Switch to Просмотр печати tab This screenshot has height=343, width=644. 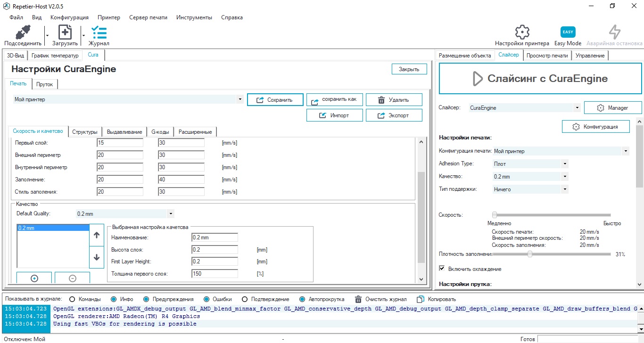(x=547, y=56)
